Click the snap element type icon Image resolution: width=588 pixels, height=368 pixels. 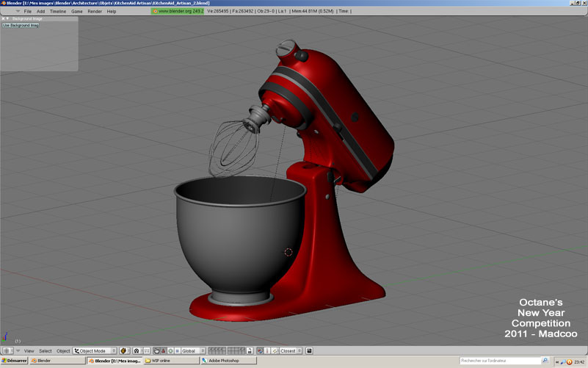pos(267,351)
